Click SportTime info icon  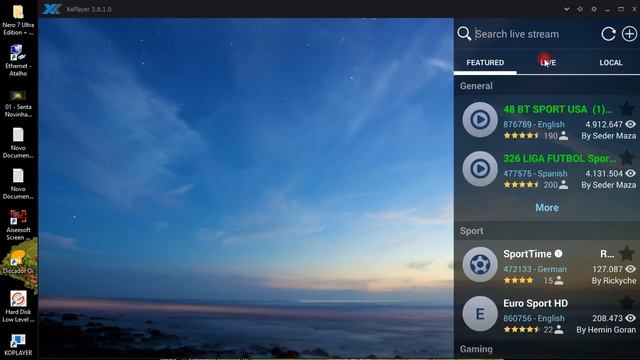pyautogui.click(x=558, y=253)
